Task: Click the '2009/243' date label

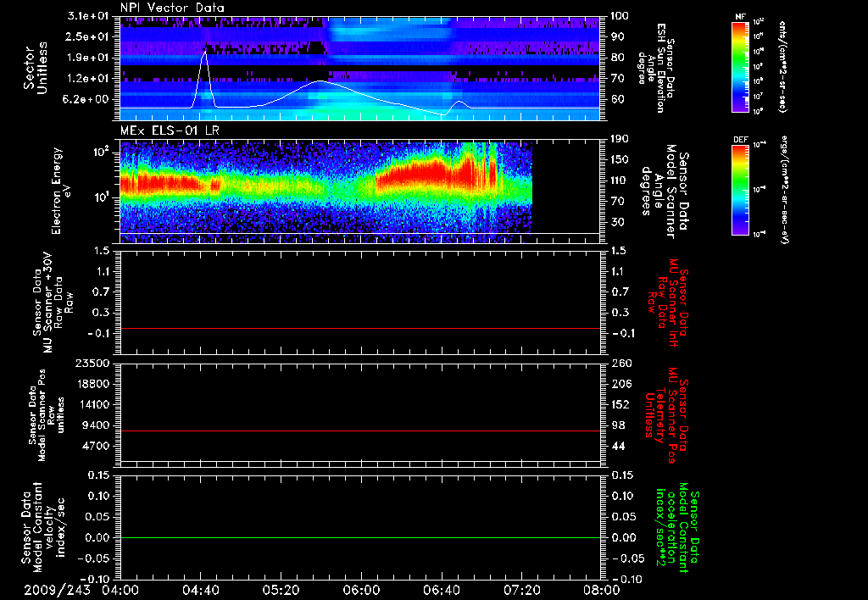Action: 57,590
